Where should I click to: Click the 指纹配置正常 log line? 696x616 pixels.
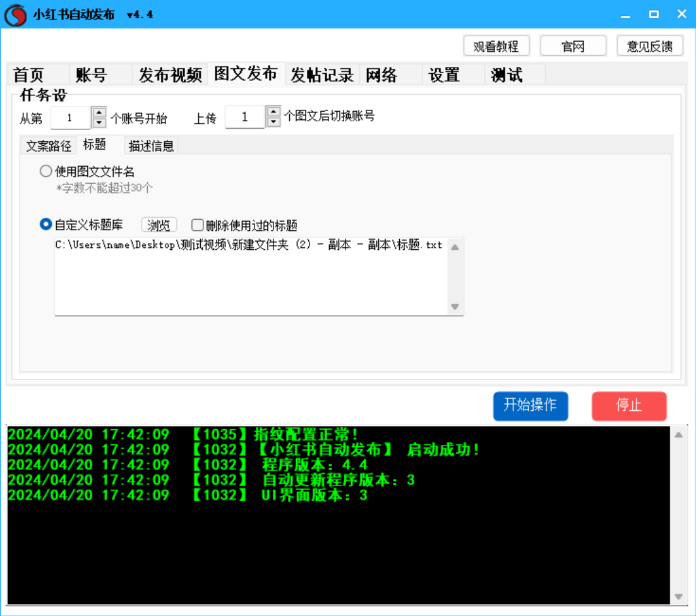(183, 434)
